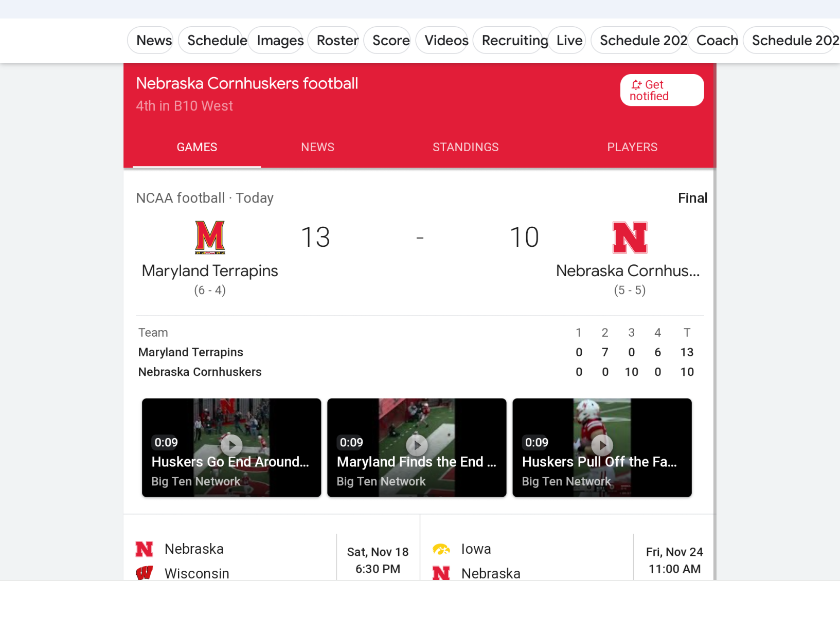Choose the Videos search chip

pyautogui.click(x=446, y=40)
